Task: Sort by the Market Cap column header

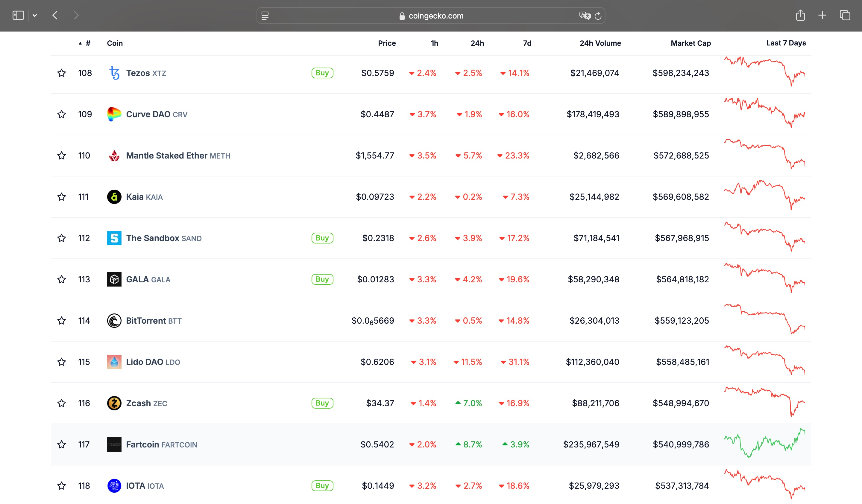Action: click(x=690, y=43)
